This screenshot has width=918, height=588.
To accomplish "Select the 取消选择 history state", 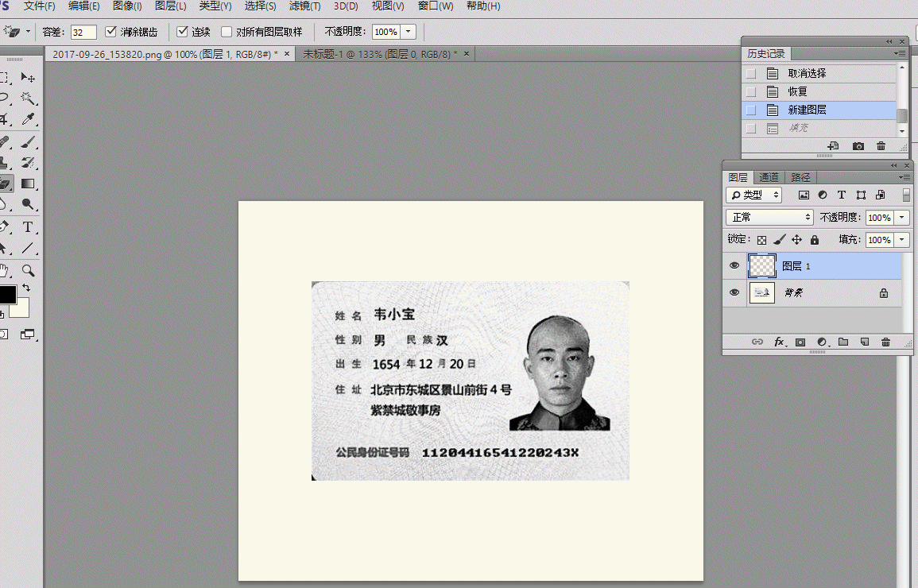I will point(807,73).
